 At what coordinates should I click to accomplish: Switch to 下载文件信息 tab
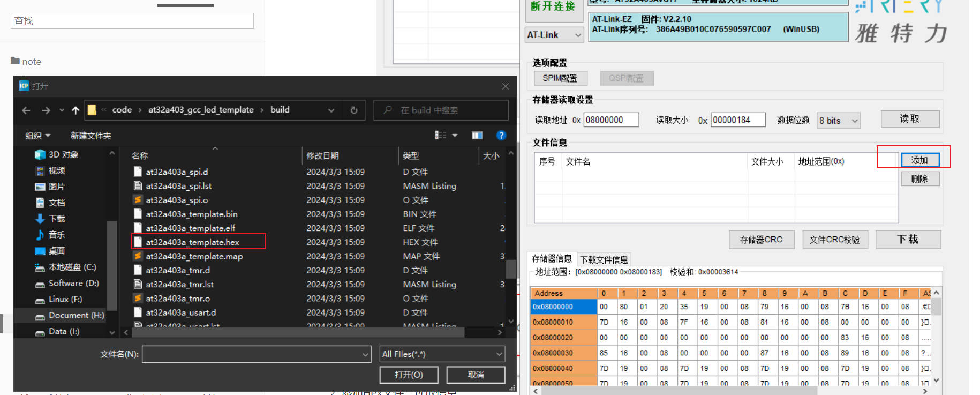[604, 259]
